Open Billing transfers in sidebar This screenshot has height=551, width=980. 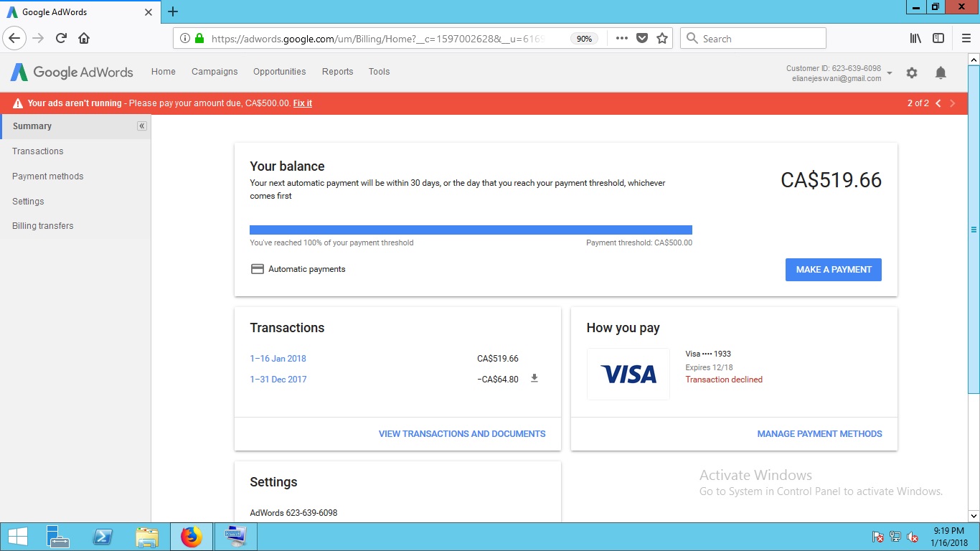point(43,226)
